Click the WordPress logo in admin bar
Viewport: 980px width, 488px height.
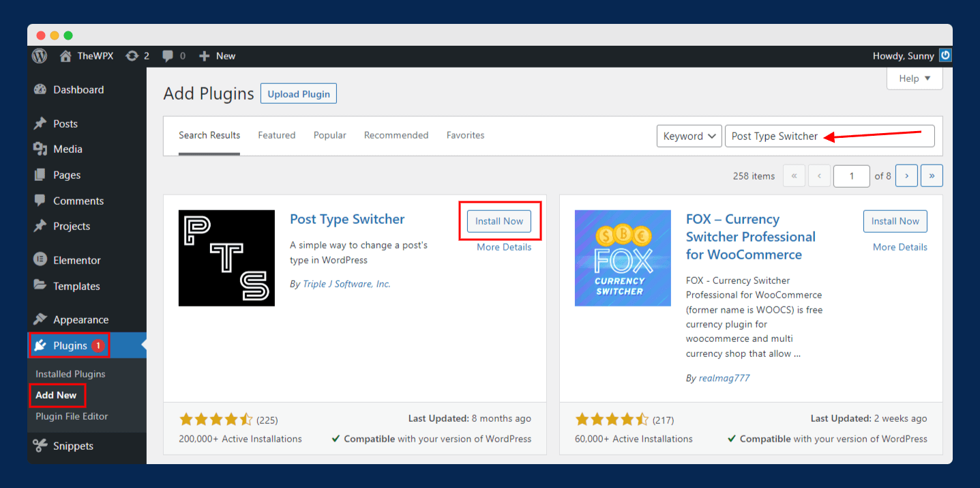40,56
